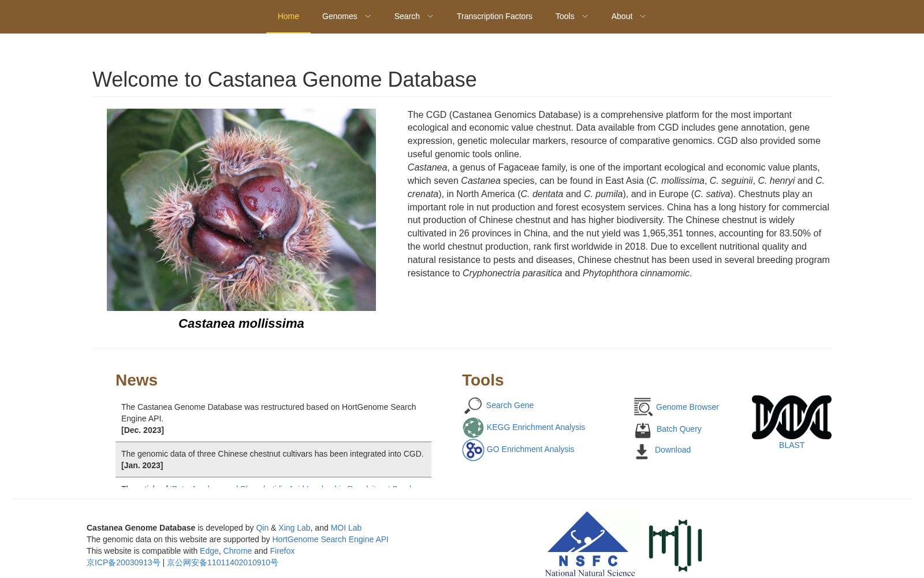Open GO Enrichment Analysis link
The width and height of the screenshot is (924, 578).
pos(530,449)
